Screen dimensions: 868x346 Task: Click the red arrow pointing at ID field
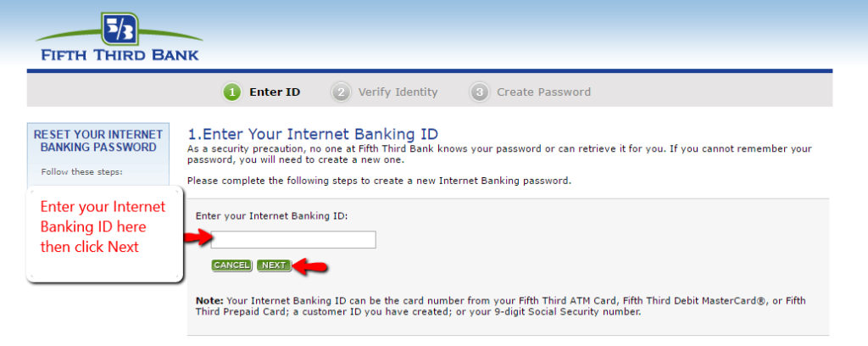point(198,238)
